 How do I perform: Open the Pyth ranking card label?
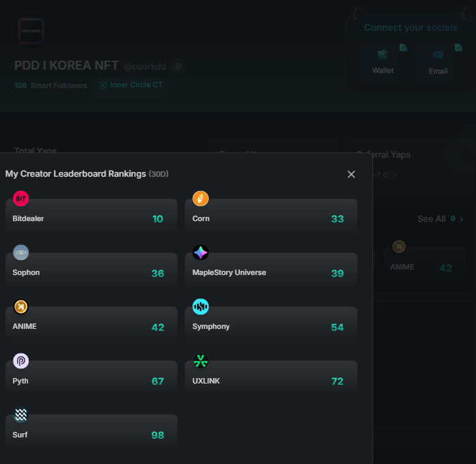point(20,381)
